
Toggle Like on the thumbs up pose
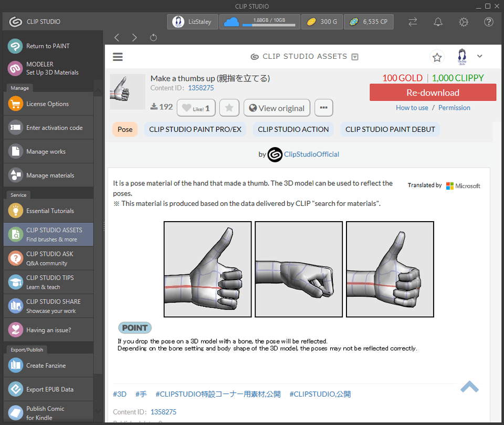pyautogui.click(x=196, y=108)
